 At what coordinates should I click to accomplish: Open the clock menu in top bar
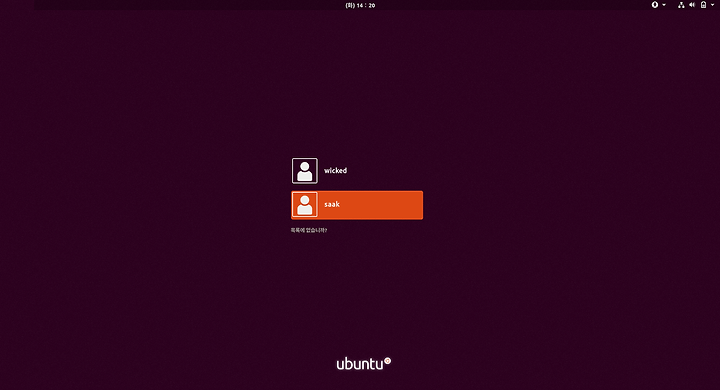pos(360,6)
